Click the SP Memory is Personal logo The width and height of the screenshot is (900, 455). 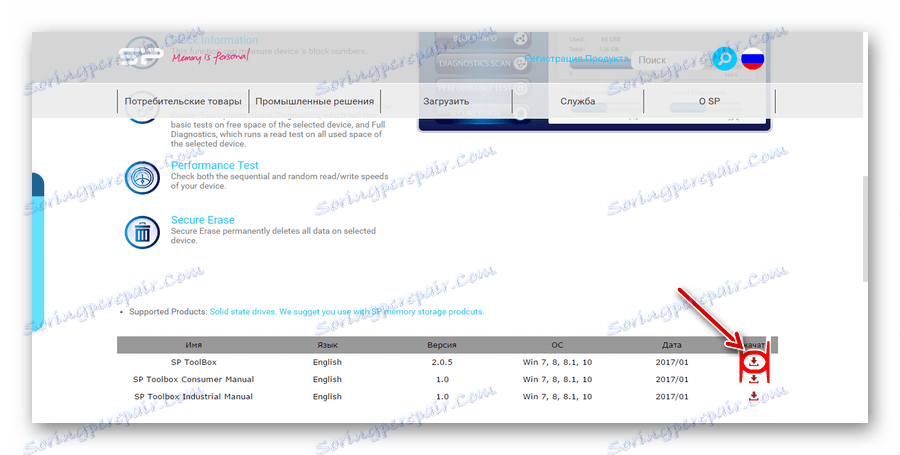pos(184,56)
